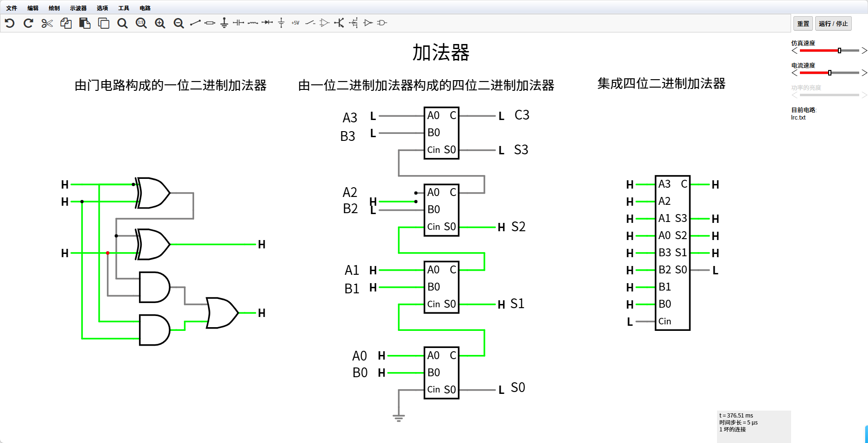The width and height of the screenshot is (868, 443).
Task: Select the resistor component tool
Action: coord(210,23)
